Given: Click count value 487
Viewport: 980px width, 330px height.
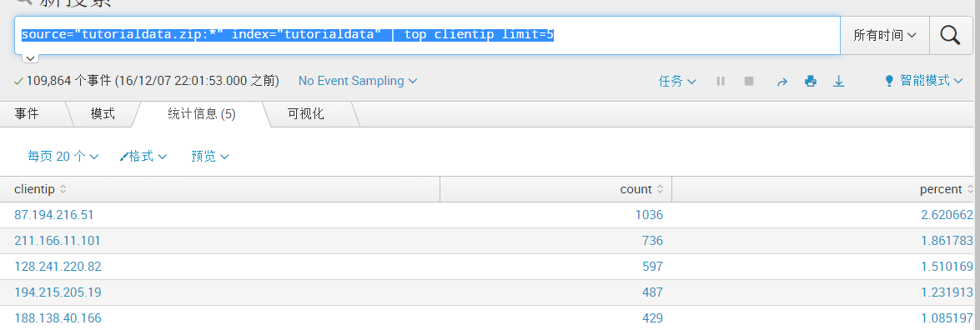Looking at the screenshot, I should tap(652, 292).
